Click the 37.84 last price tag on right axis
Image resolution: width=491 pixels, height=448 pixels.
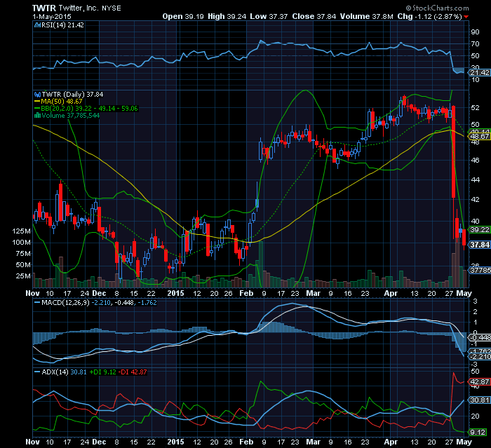point(479,245)
